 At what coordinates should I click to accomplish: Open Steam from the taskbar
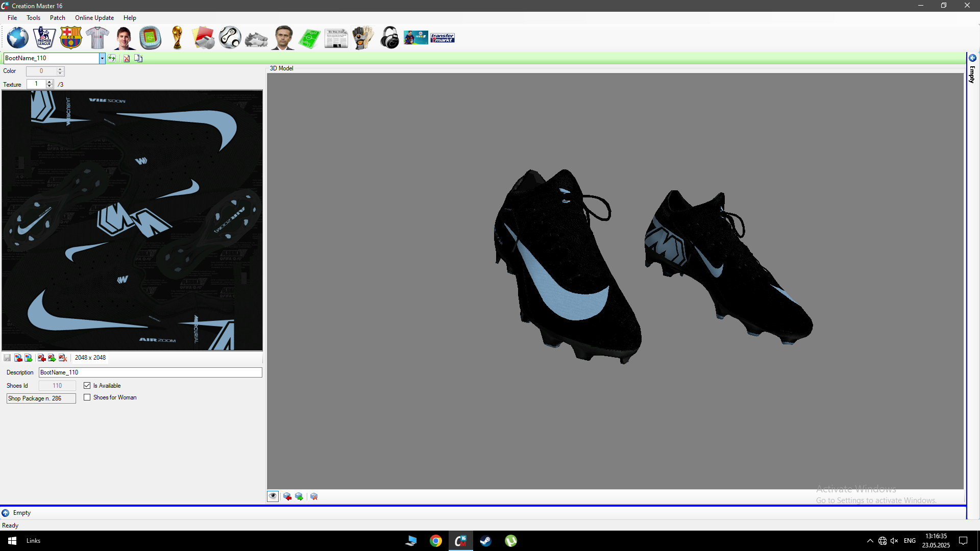tap(485, 541)
